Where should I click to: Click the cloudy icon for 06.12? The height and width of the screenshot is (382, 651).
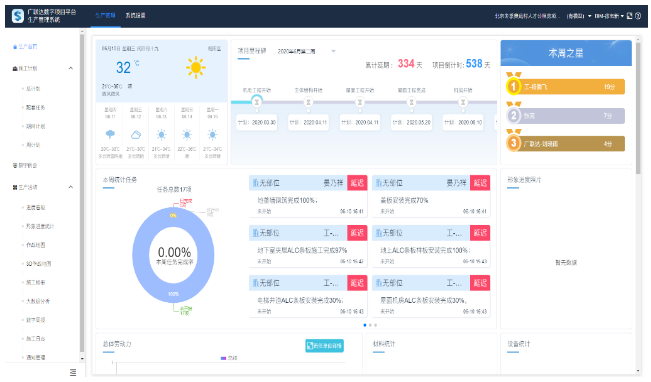tap(136, 135)
